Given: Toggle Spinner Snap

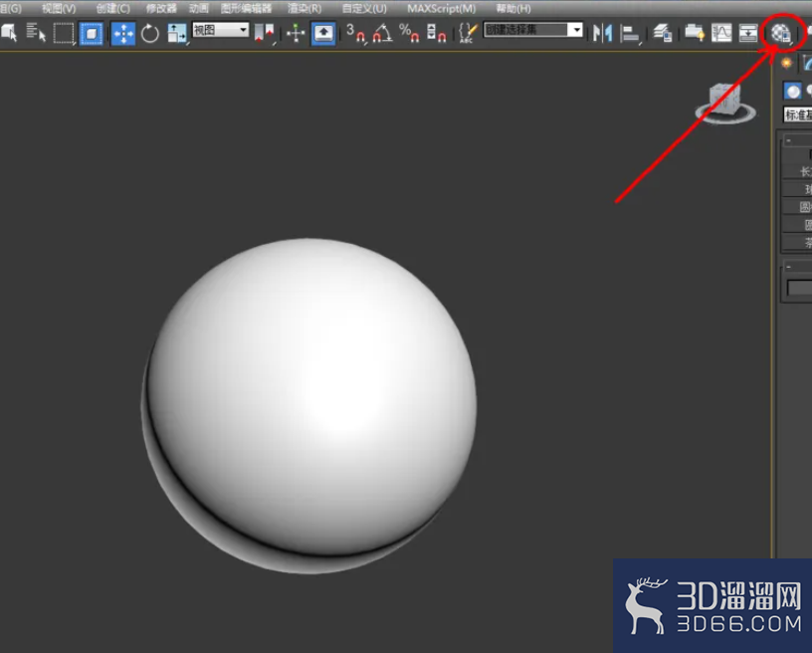Looking at the screenshot, I should click(436, 33).
